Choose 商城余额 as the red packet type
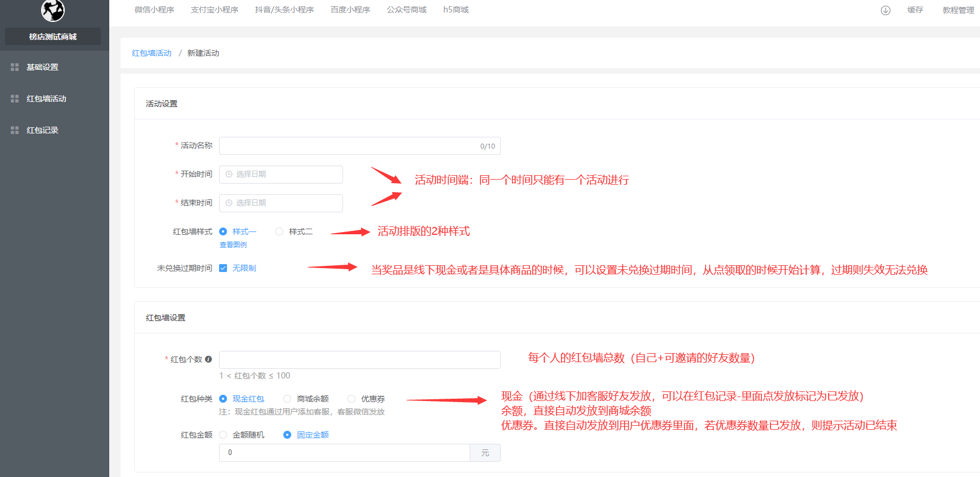The image size is (980, 477). pyautogui.click(x=287, y=399)
